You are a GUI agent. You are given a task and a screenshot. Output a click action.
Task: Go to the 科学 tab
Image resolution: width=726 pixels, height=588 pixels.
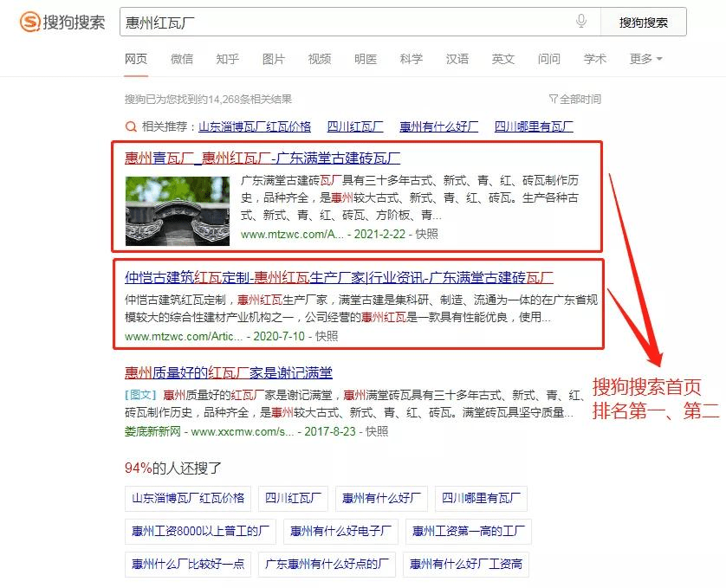tap(412, 59)
